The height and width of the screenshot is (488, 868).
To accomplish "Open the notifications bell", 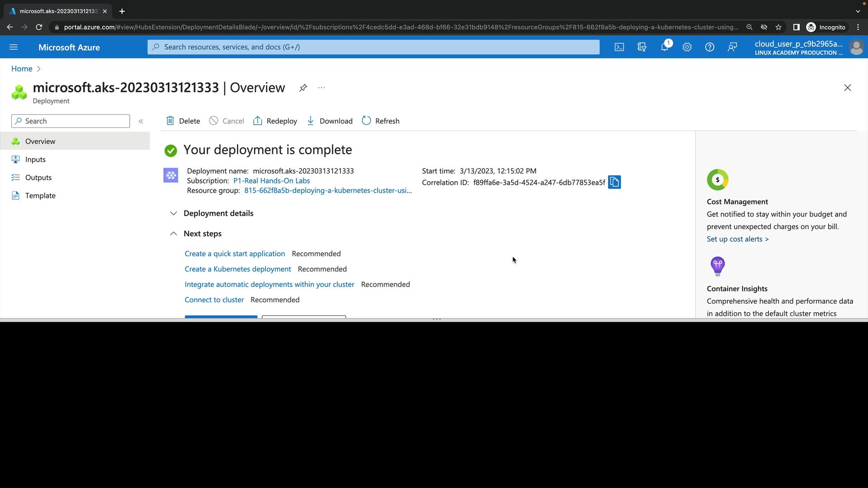I will tap(665, 47).
